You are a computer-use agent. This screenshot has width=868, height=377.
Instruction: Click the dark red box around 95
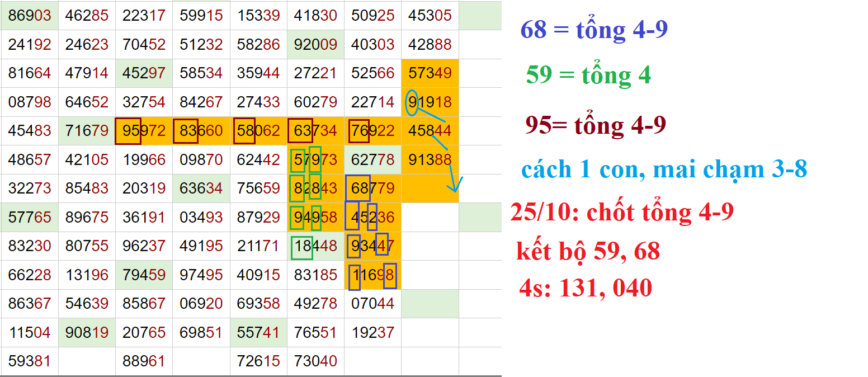[128, 131]
